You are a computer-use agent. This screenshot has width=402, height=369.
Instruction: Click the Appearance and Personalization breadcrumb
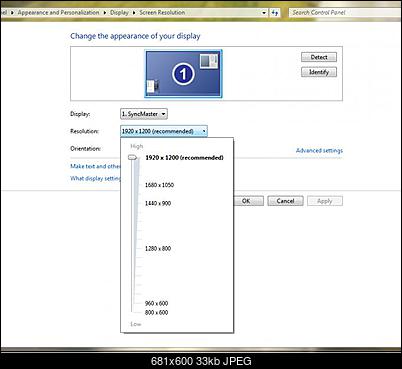click(58, 13)
